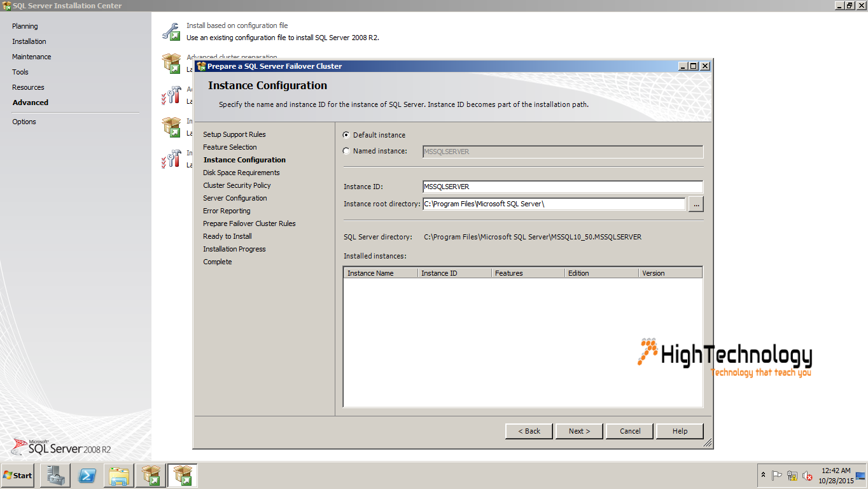Click the network status tray icon
The width and height of the screenshot is (868, 489).
[792, 476]
